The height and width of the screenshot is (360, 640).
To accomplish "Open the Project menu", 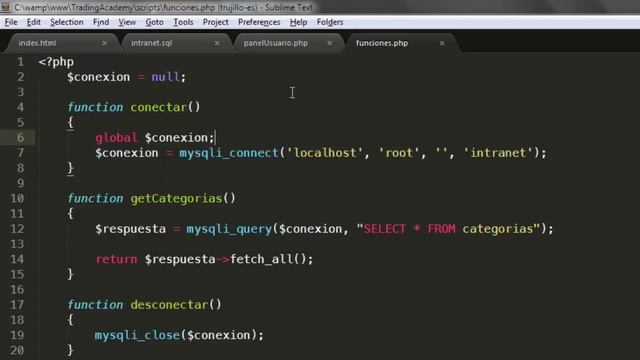I will [216, 22].
